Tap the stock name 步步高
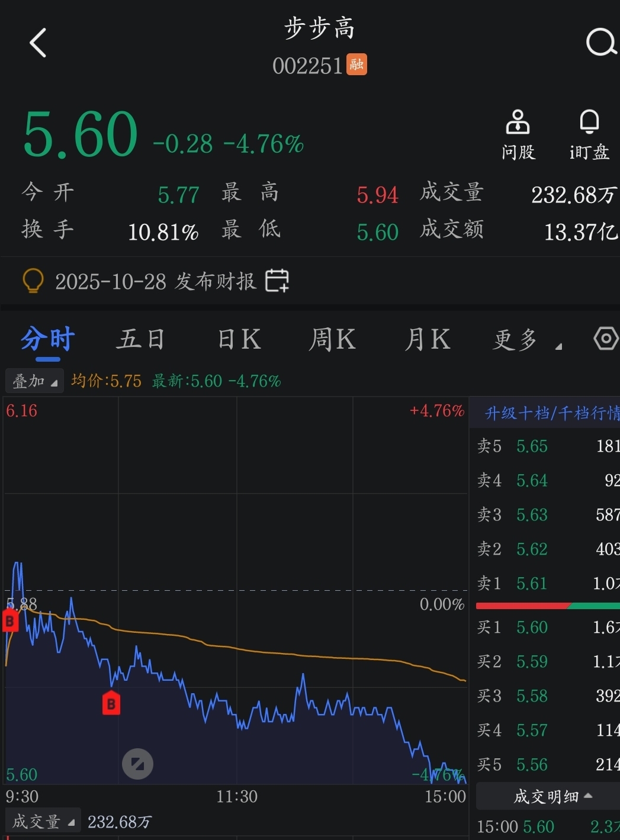The height and width of the screenshot is (840, 620). pos(320,28)
